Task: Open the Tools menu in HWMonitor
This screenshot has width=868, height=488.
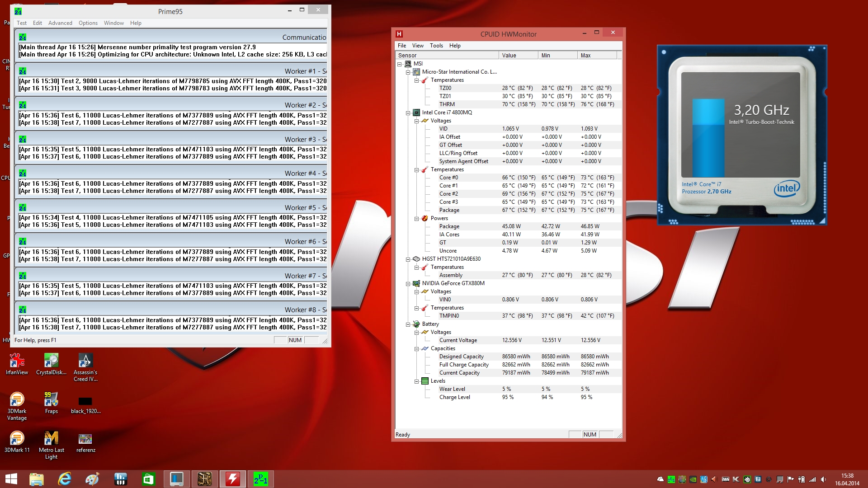Action: click(x=436, y=46)
